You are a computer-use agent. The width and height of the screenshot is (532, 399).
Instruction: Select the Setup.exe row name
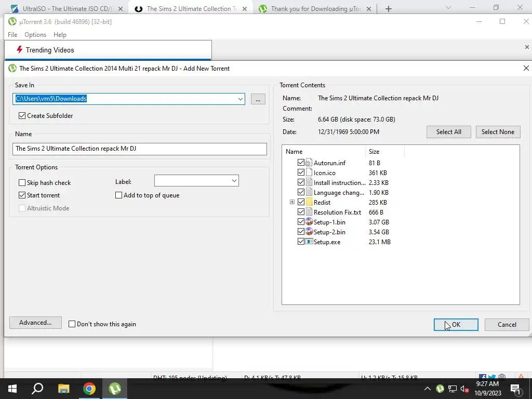point(327,242)
